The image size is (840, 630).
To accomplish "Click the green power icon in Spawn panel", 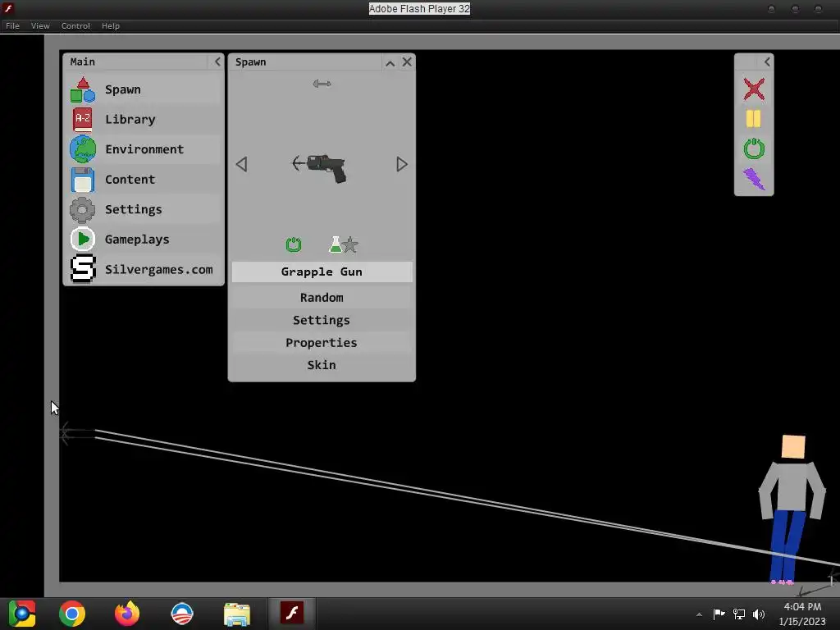I will point(294,244).
